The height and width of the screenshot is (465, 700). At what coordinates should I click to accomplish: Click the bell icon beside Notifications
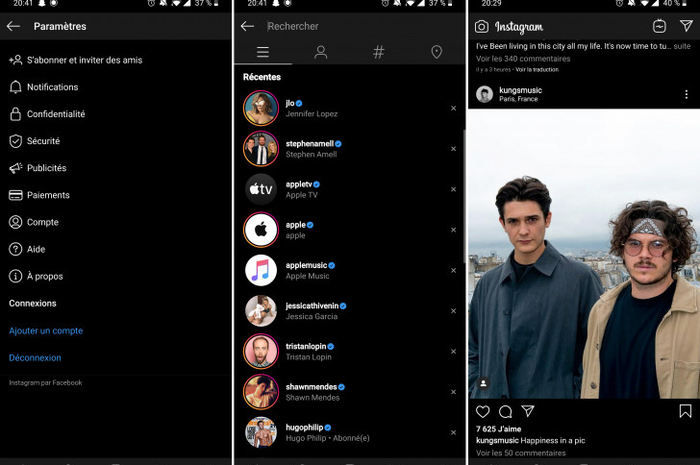16,87
